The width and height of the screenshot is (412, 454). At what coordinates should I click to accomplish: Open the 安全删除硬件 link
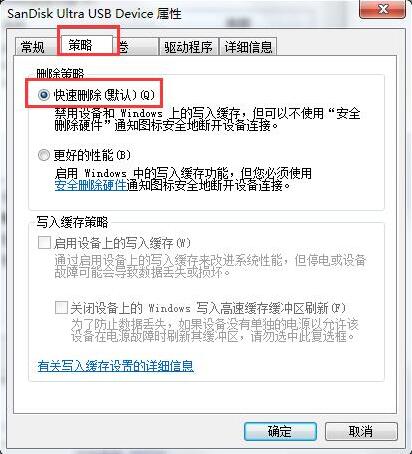90,185
